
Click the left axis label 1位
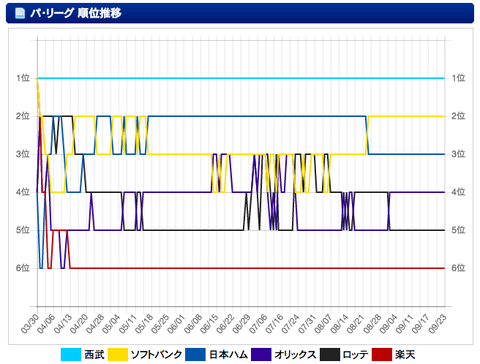point(23,78)
